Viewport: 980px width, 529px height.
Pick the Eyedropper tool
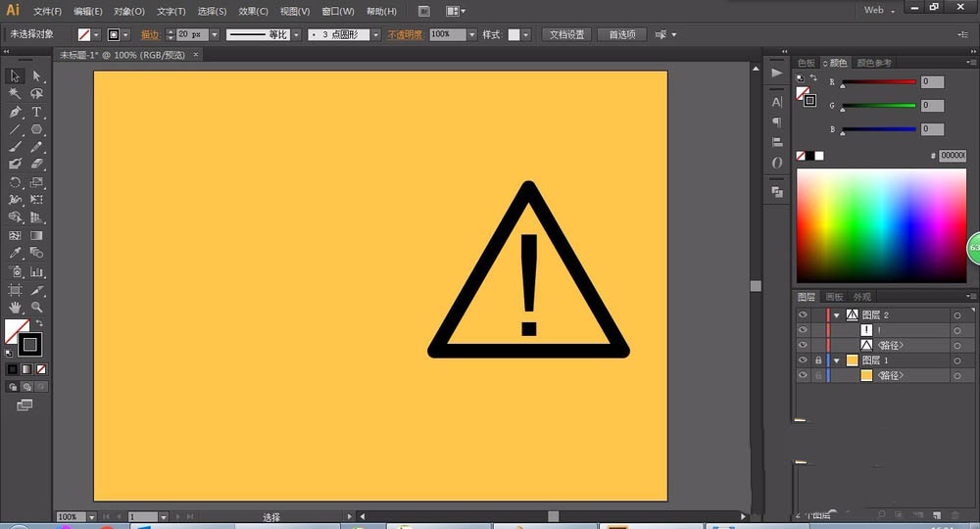pos(16,253)
